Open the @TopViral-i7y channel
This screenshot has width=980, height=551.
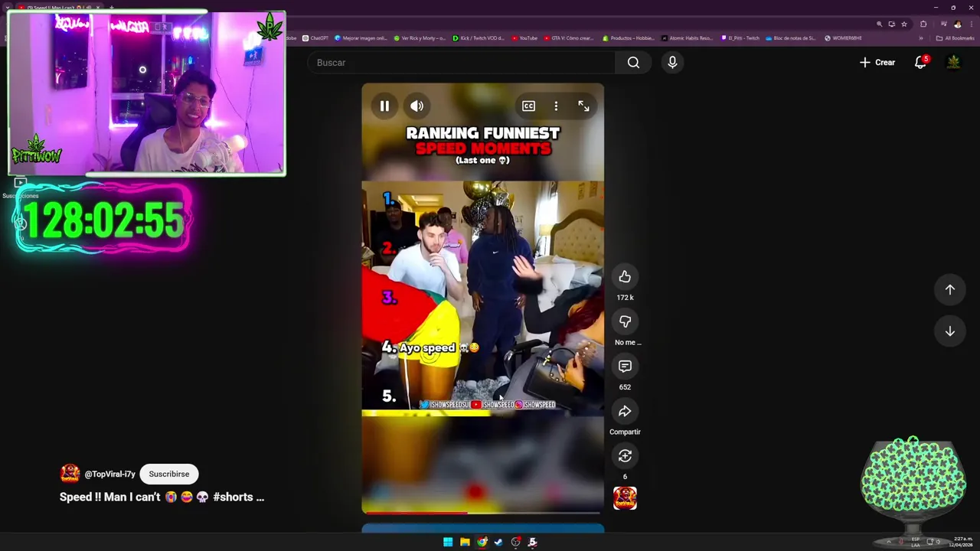(109, 474)
